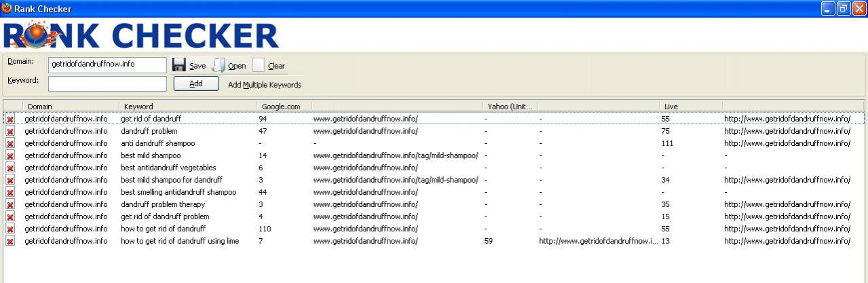Select the 'best mild shampoo' keyword cell

(151, 155)
